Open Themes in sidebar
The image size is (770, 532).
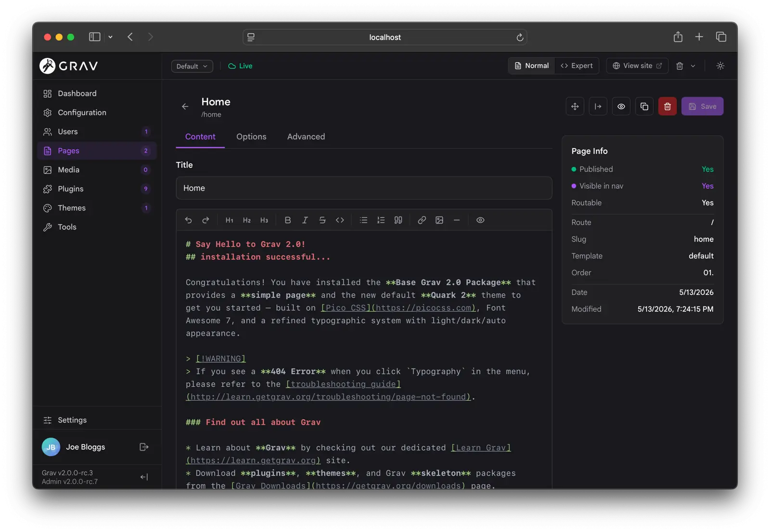pos(97,208)
